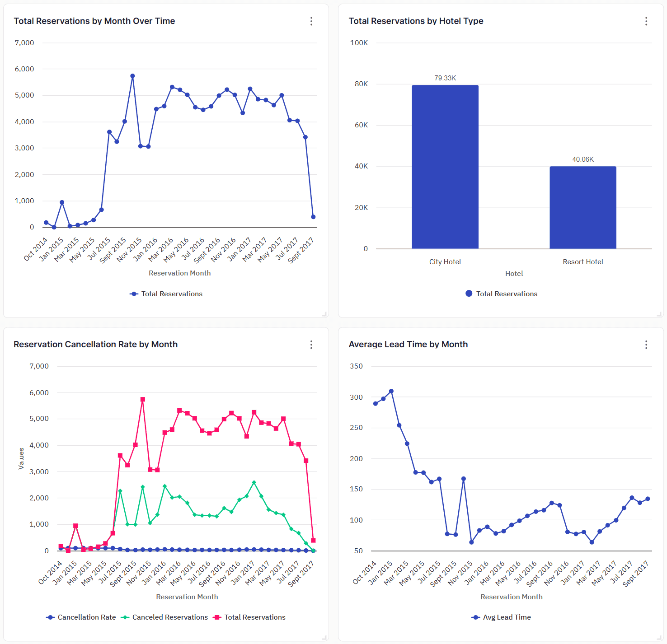The height and width of the screenshot is (644, 667).
Task: Toggle the Canceled Reservations series visibility
Action: click(x=165, y=617)
